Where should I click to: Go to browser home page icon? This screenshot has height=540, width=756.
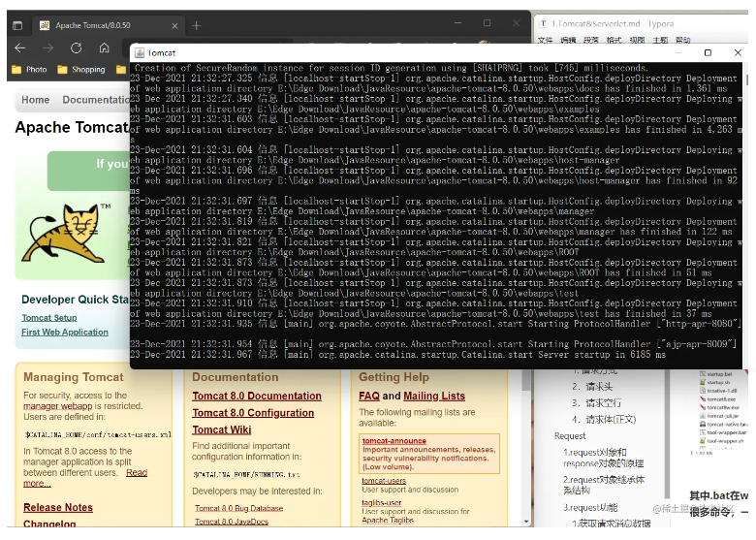104,48
